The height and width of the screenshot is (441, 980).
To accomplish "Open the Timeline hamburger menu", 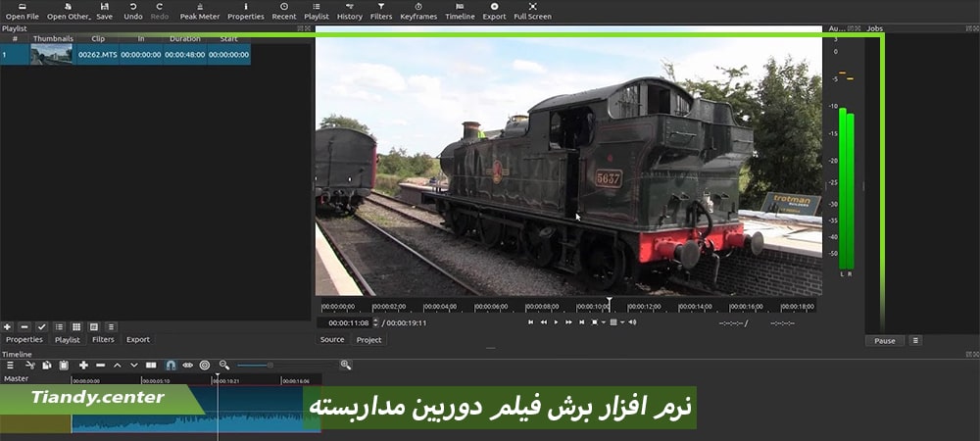I will point(10,365).
